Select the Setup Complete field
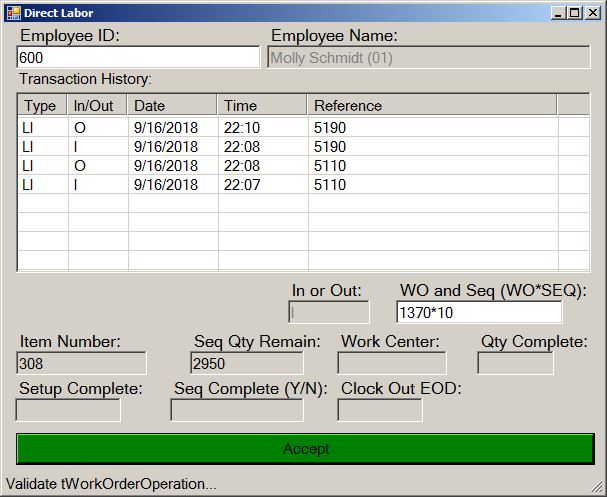607x497 pixels. [68, 410]
